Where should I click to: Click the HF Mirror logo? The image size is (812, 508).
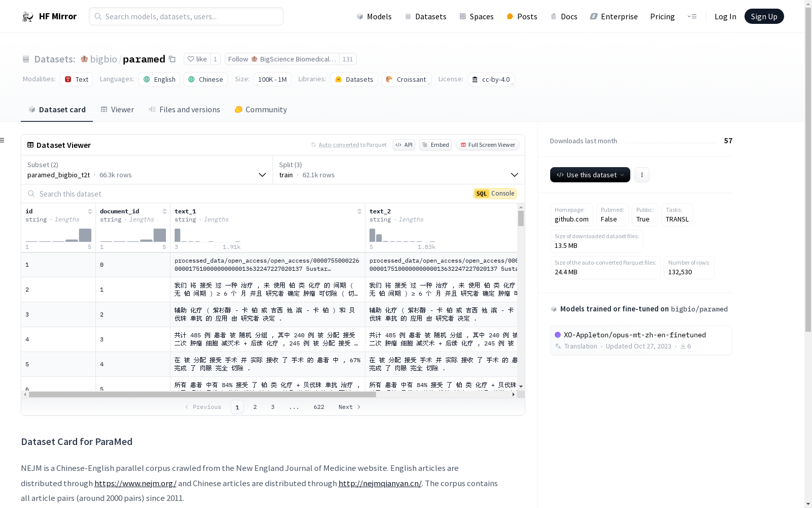coord(49,16)
